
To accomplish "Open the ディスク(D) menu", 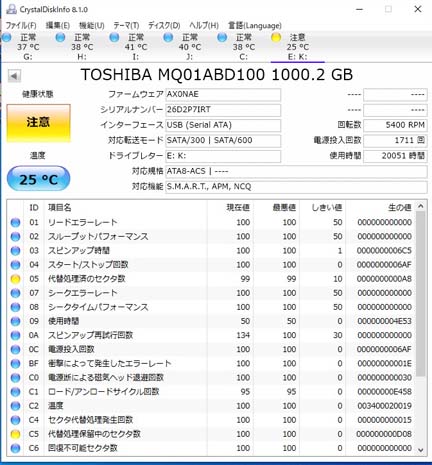I will click(164, 25).
